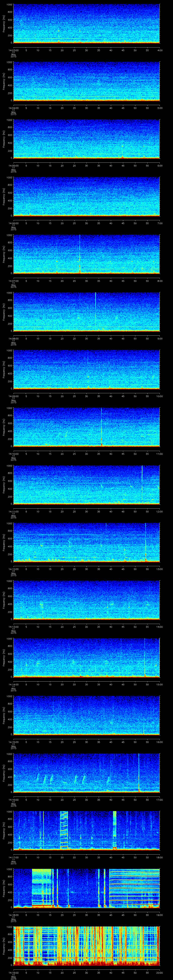Click the spike near 54s in 14:12:00 spectrogram
173x980 pixels.
[146, 542]
